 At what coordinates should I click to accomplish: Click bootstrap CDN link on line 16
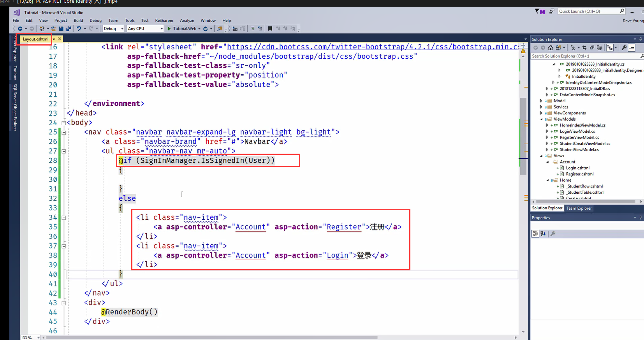pyautogui.click(x=373, y=47)
